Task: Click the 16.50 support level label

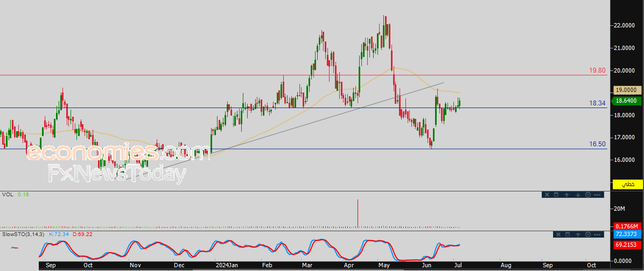Action: [x=598, y=144]
